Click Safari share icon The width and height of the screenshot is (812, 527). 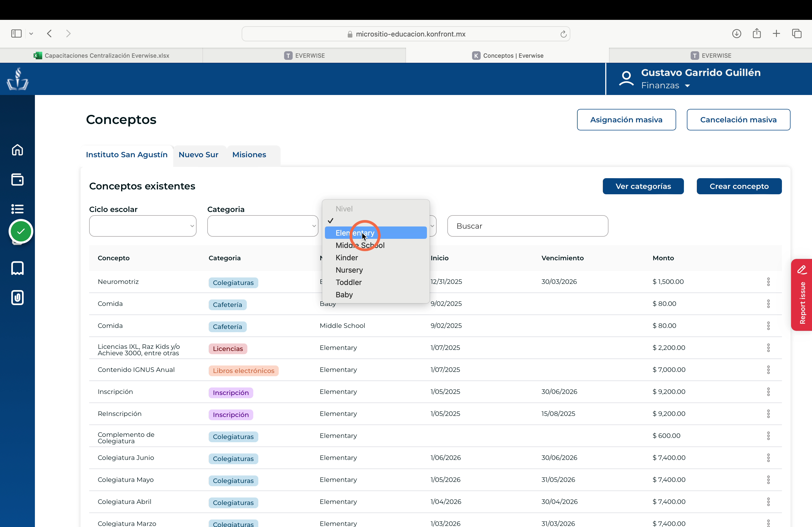point(757,33)
